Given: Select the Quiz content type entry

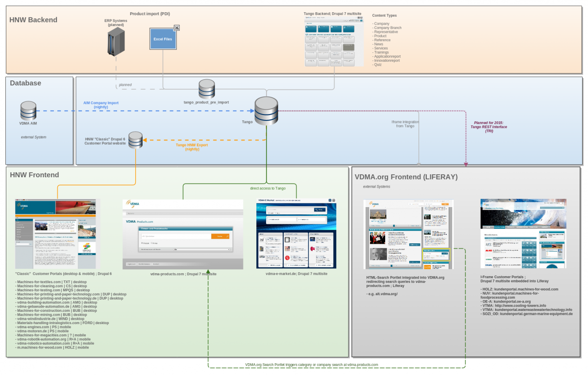Looking at the screenshot, I should click(377, 65).
